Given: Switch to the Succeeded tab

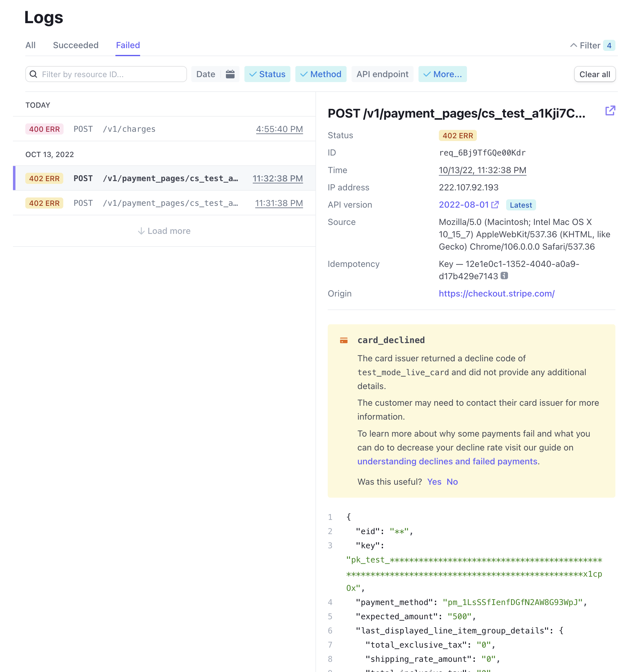Looking at the screenshot, I should pos(75,45).
